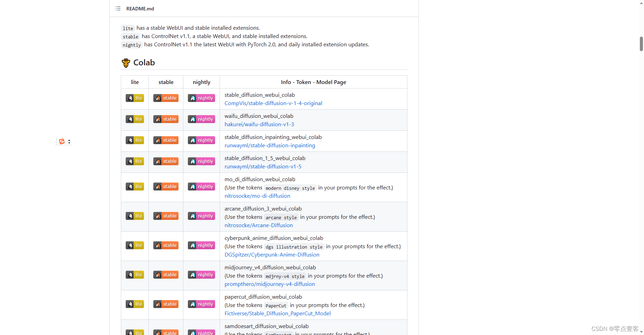Click the page vertical scrollbar thumb

(x=641, y=44)
